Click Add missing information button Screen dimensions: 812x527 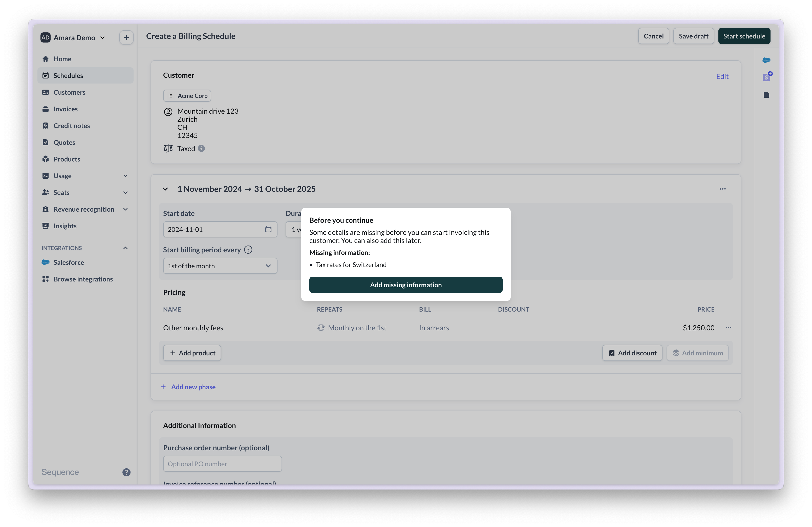click(406, 285)
